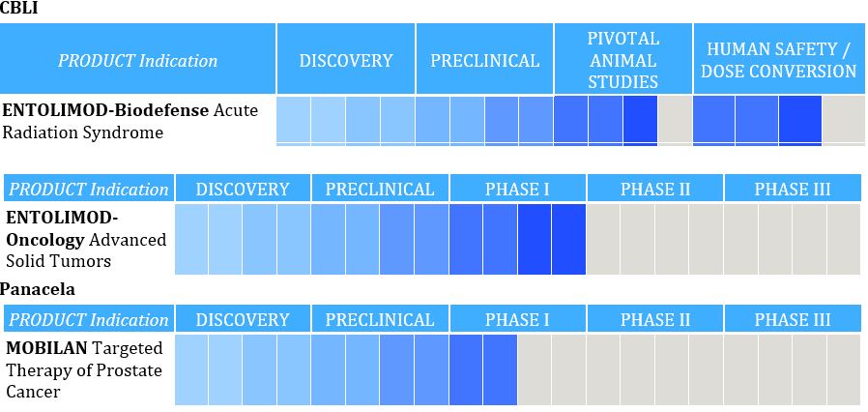Select PRECLINICAL header in the MOBILAN table
Viewport: 868px width, 412px height.
(x=380, y=319)
